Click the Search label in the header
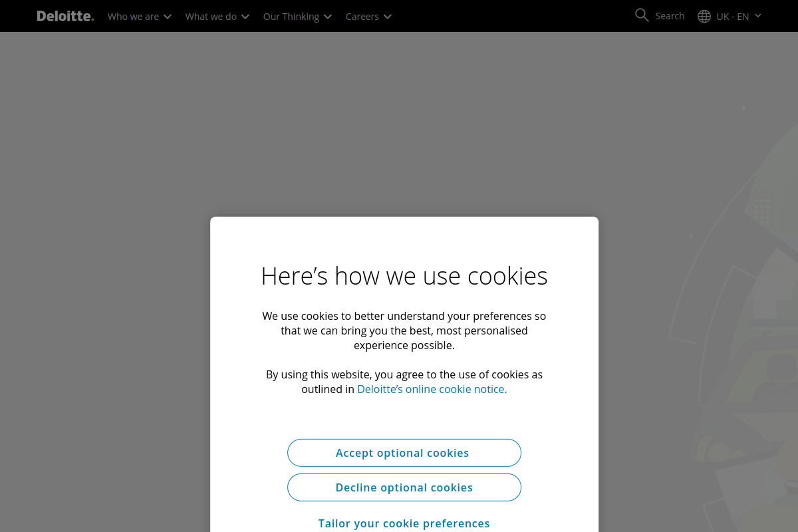 pyautogui.click(x=670, y=15)
